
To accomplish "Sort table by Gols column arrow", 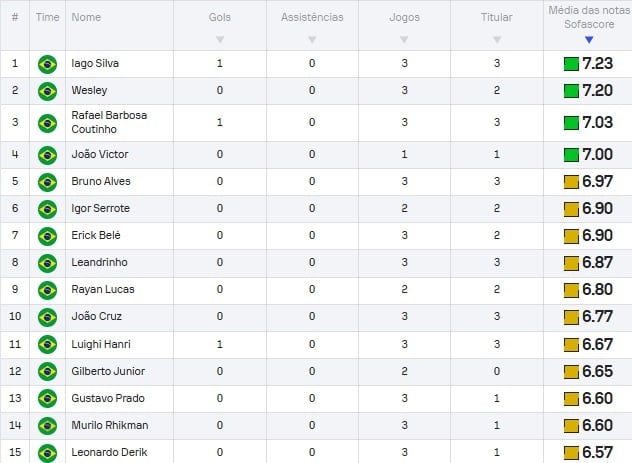I will (x=220, y=40).
